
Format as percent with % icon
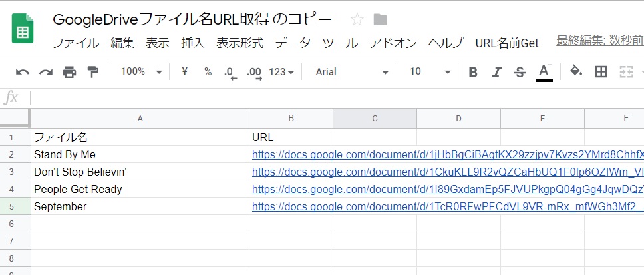click(x=208, y=71)
